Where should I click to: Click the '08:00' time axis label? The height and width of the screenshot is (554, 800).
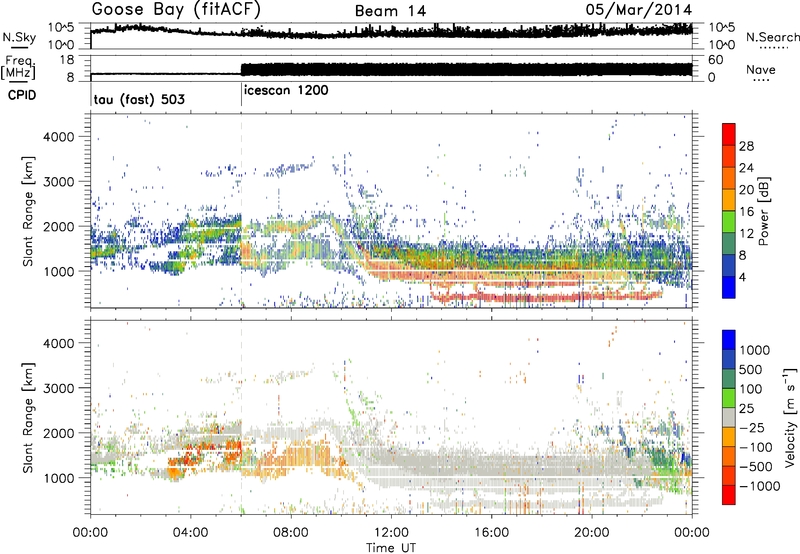tap(290, 533)
